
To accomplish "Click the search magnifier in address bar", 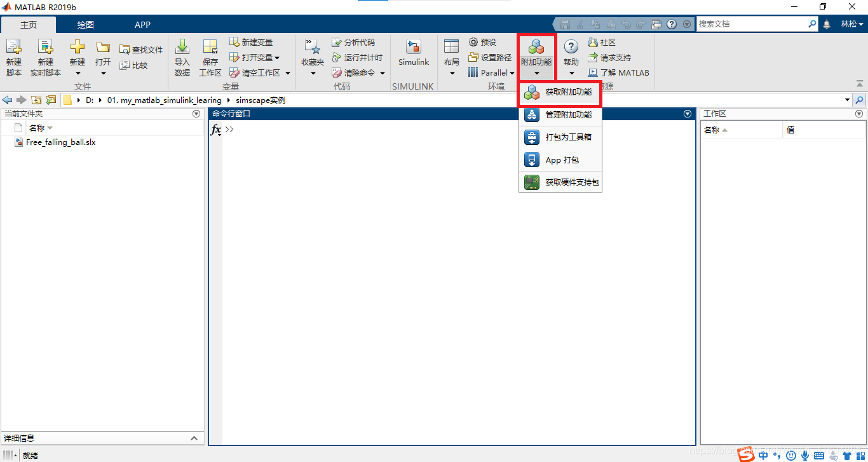I will 860,100.
